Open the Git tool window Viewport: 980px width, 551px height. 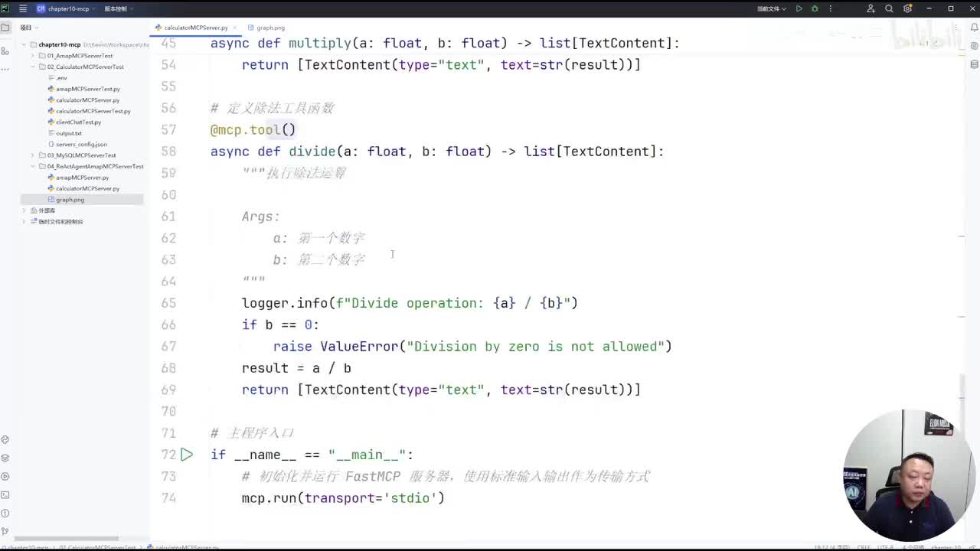click(5, 531)
